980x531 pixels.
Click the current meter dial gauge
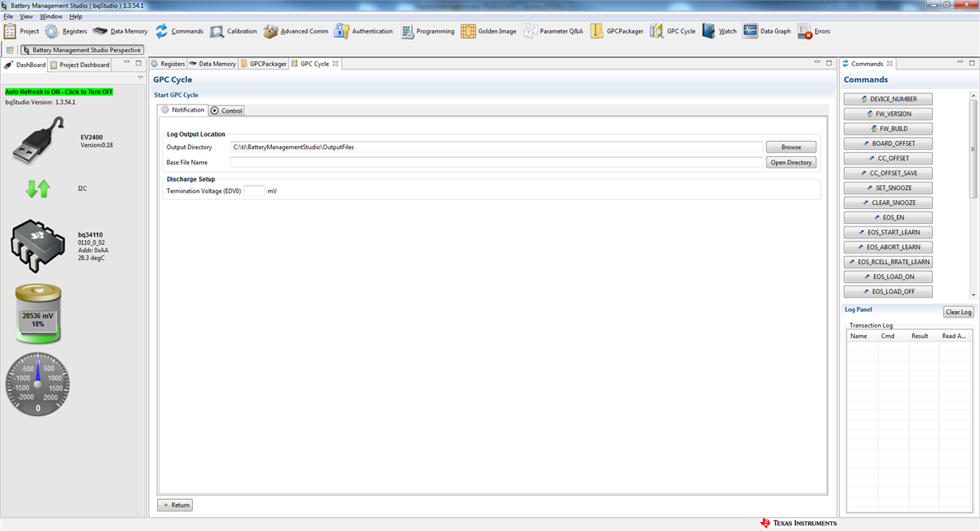pos(37,384)
